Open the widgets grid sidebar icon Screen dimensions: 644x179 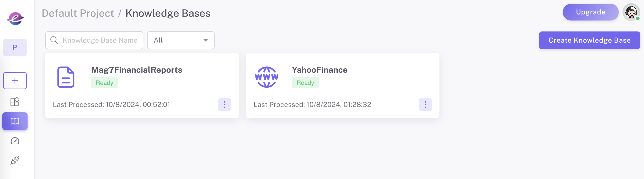[15, 102]
